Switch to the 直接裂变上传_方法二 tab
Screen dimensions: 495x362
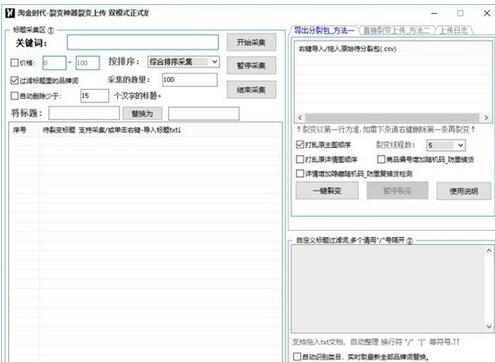click(x=397, y=30)
